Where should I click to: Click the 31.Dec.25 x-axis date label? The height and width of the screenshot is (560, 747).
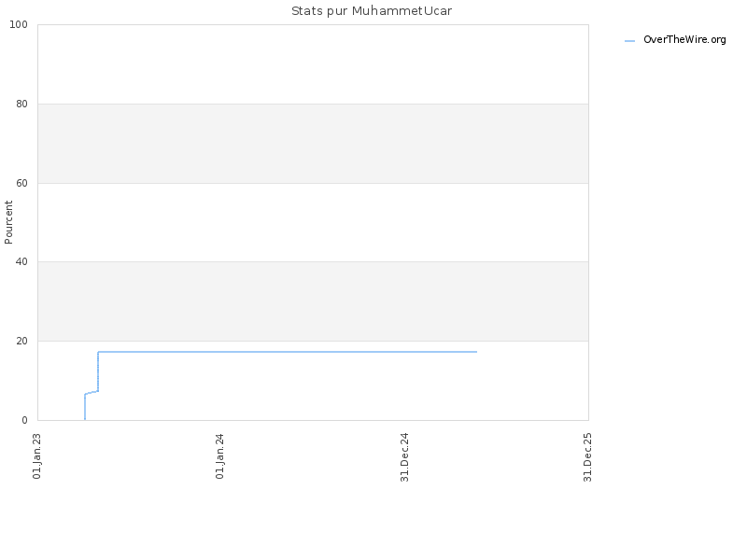click(x=587, y=457)
